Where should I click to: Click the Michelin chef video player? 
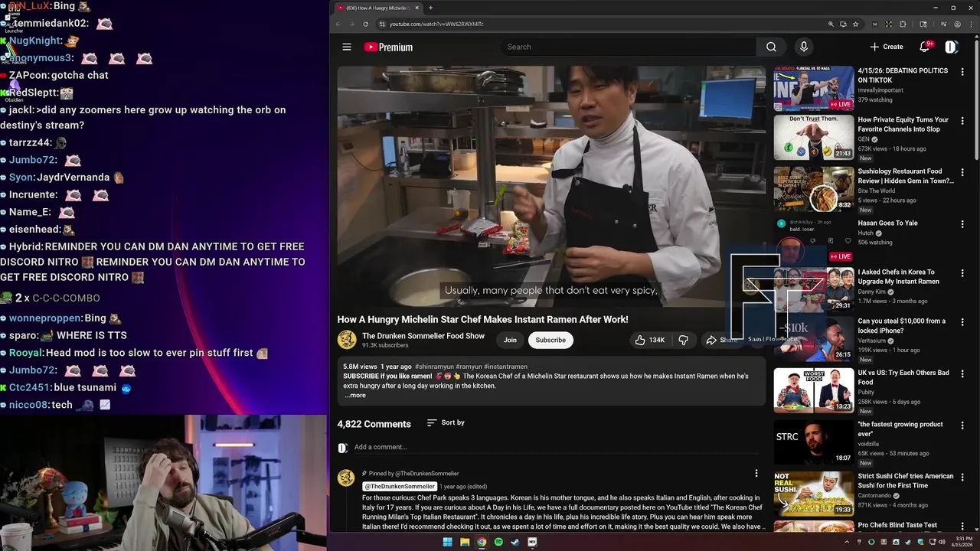tap(551, 186)
